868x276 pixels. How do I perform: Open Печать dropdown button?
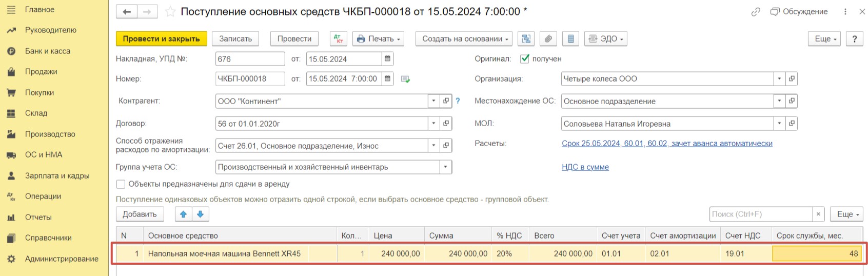click(x=378, y=39)
